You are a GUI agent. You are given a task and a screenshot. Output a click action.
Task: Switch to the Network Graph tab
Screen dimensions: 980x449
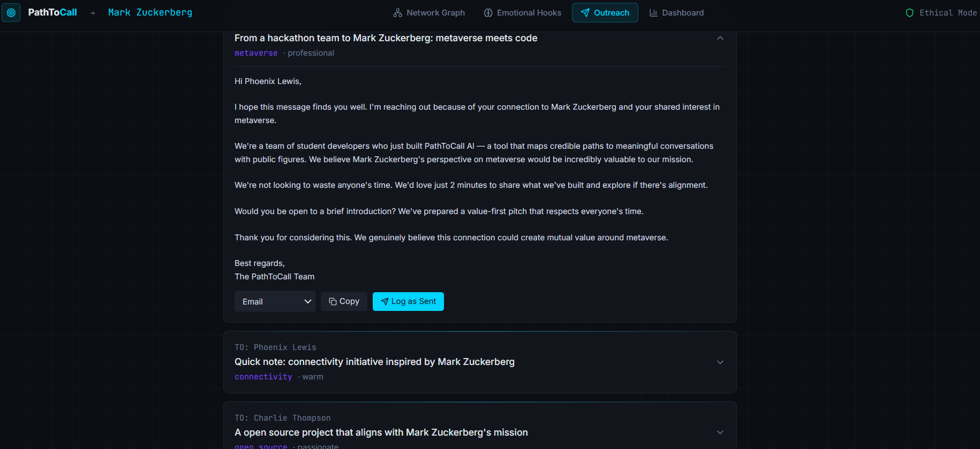(x=429, y=13)
